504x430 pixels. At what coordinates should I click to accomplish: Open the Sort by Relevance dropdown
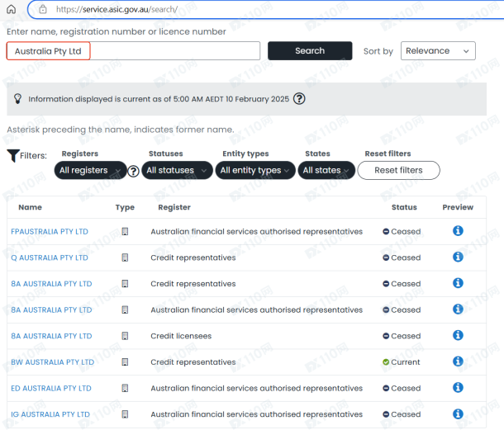point(438,50)
